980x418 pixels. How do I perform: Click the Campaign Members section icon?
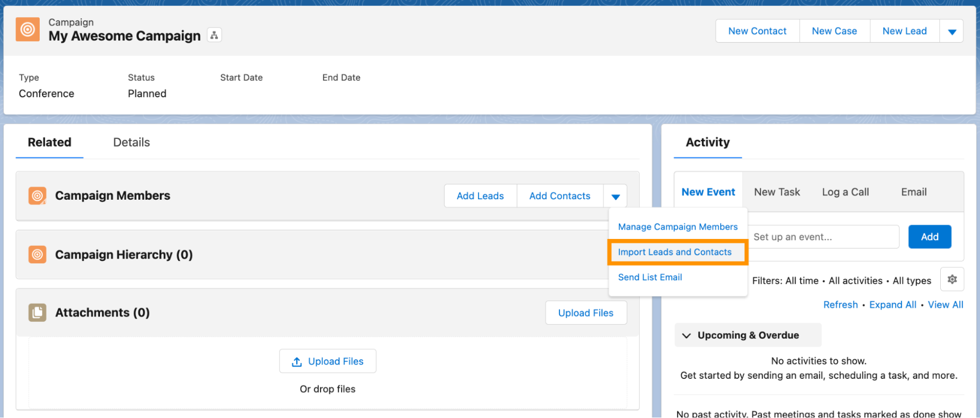point(37,196)
